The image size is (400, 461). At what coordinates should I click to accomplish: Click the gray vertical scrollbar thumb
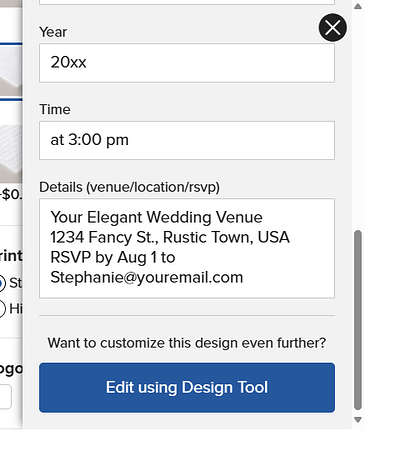pyautogui.click(x=358, y=320)
